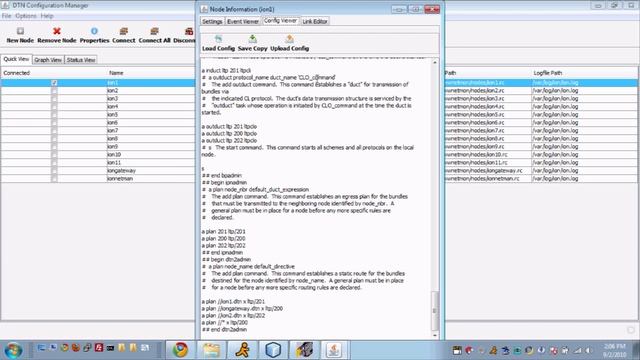Select the ion1 node row name
Image resolution: width=640 pixels, height=360 pixels.
113,83
